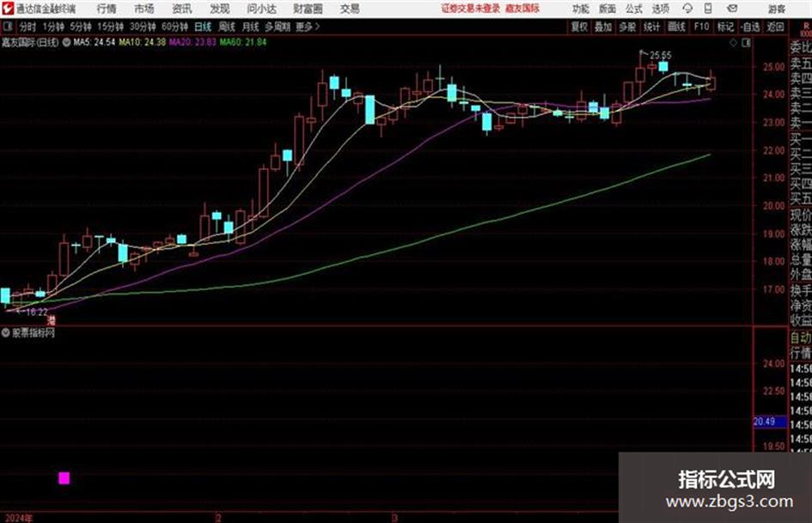Switch to 1分钟 period
812x523 pixels.
[x=53, y=27]
